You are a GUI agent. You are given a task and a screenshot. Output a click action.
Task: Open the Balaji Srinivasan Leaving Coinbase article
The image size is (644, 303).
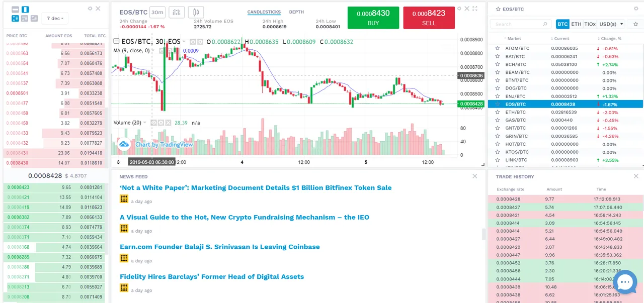(220, 247)
